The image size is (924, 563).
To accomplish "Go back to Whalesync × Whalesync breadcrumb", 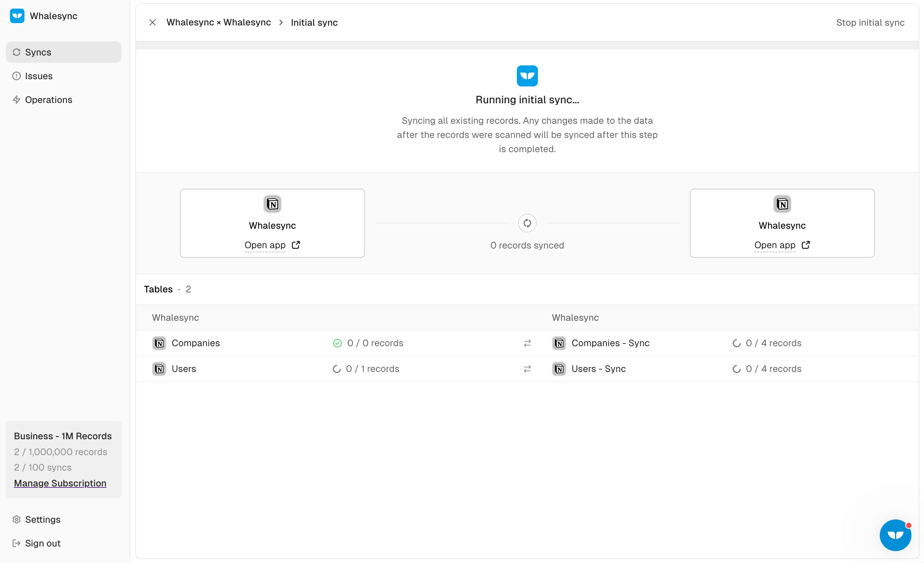I will pyautogui.click(x=219, y=22).
